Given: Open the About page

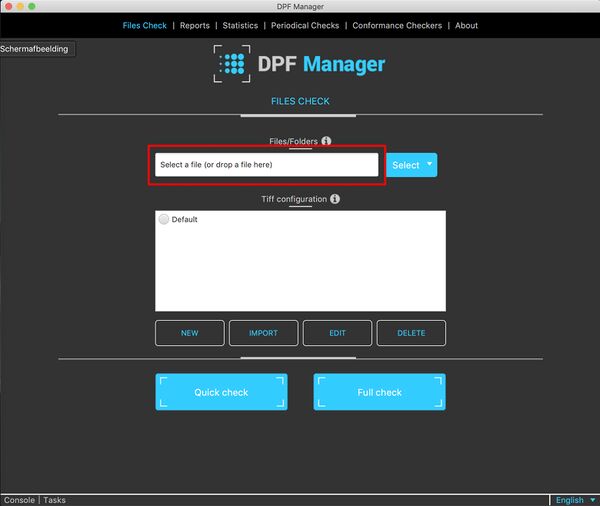Looking at the screenshot, I should (466, 25).
